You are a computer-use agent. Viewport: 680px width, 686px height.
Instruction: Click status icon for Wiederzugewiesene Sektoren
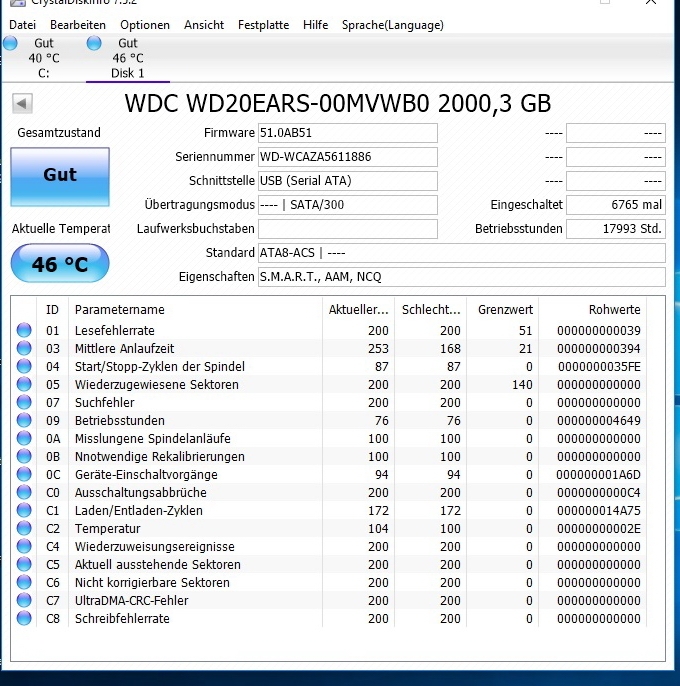[x=24, y=384]
